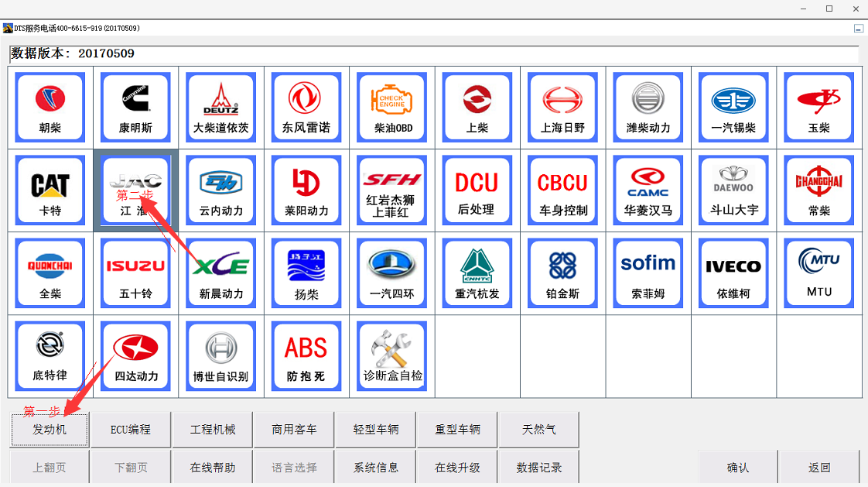Choose the 博世自识别 Bosch icon
The height and width of the screenshot is (487, 868).
[221, 356]
